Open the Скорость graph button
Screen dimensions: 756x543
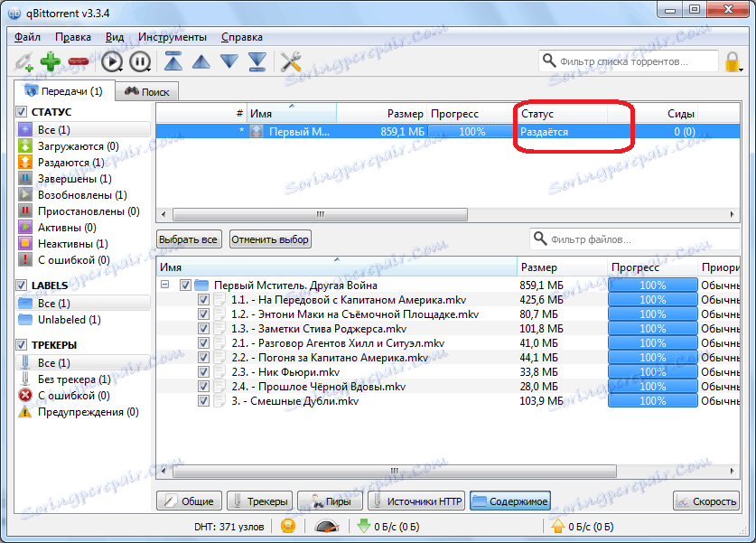(x=706, y=501)
